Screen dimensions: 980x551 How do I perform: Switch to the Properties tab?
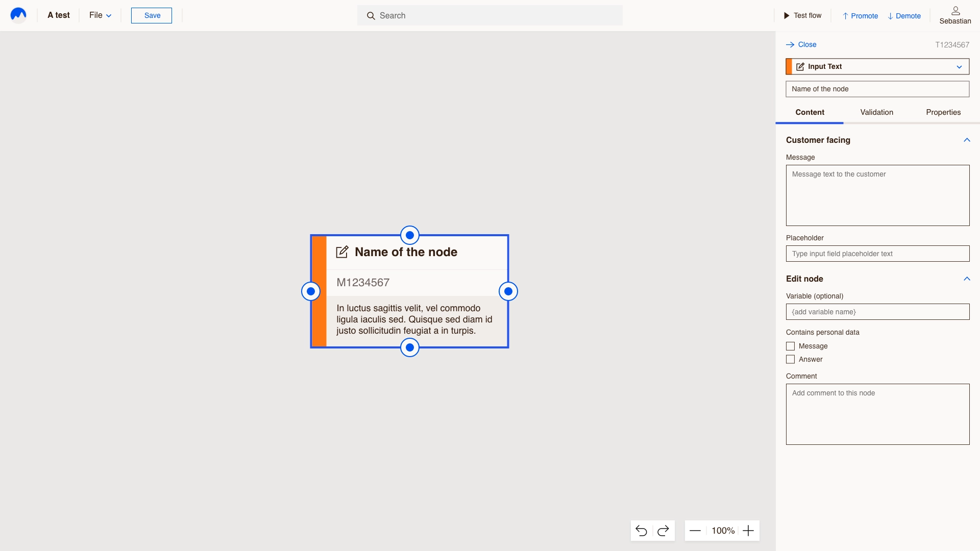click(x=943, y=112)
